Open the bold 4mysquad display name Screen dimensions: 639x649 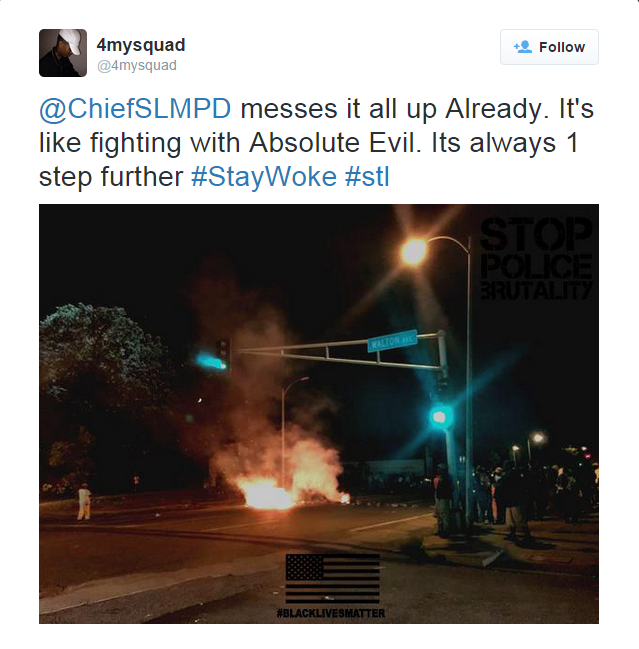[x=141, y=45]
